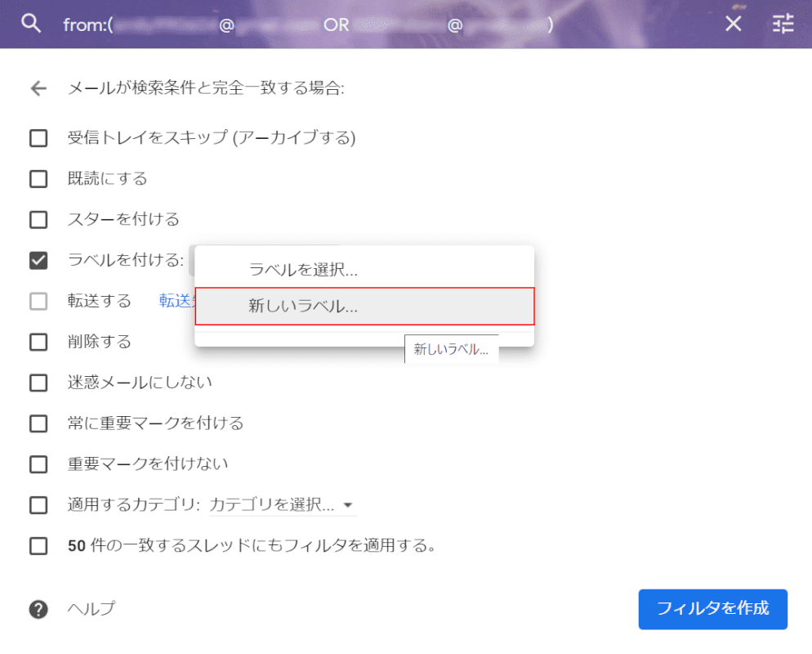Uncheck ラベルを付ける checkbox

38,260
